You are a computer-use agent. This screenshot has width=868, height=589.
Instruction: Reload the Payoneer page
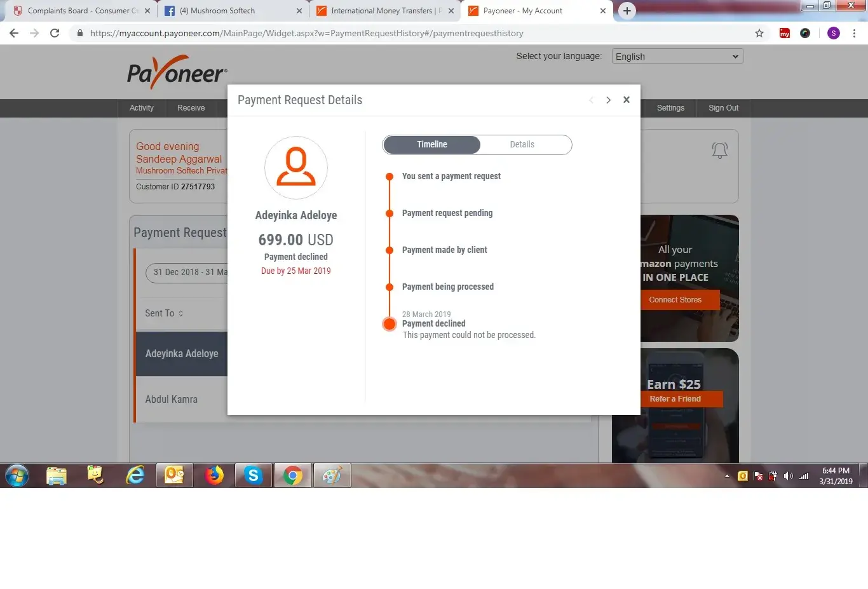pyautogui.click(x=55, y=33)
